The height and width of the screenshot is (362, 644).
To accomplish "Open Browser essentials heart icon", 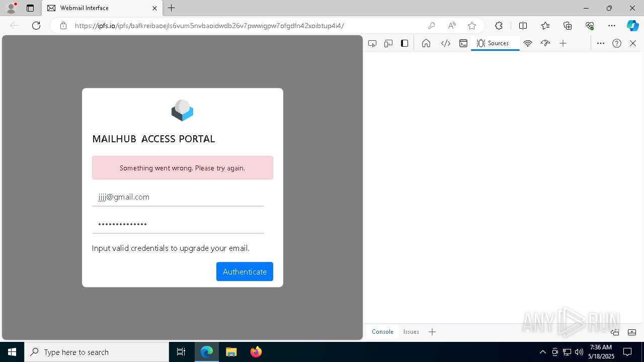I will pyautogui.click(x=590, y=26).
